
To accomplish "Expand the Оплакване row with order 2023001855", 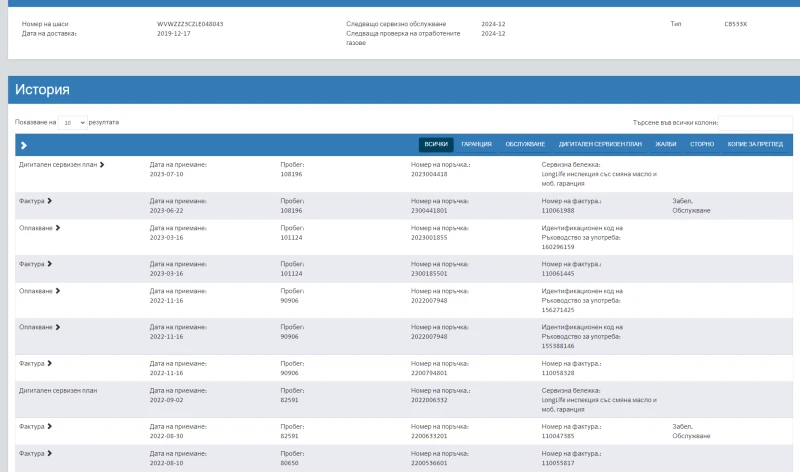I will (58, 228).
